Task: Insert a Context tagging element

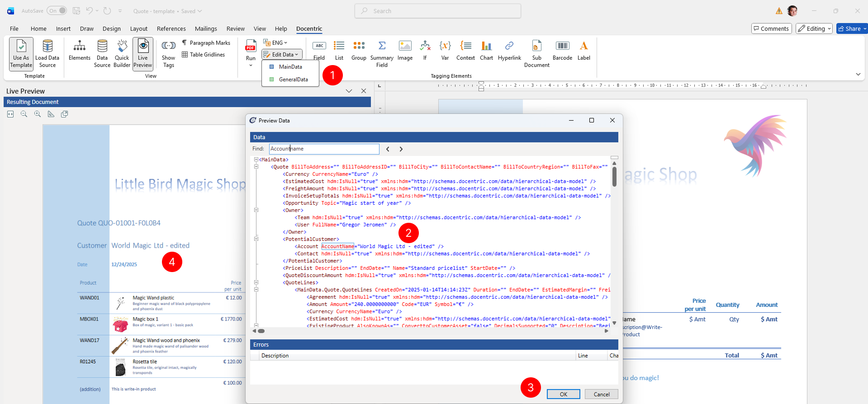Action: [x=465, y=50]
